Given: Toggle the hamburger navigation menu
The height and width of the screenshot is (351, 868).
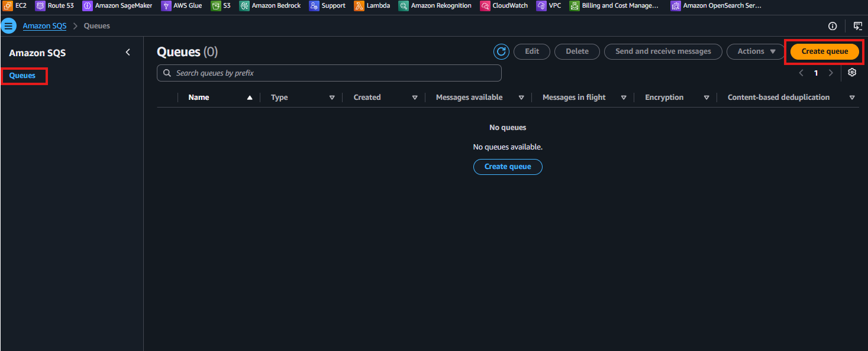Looking at the screenshot, I should 8,26.
